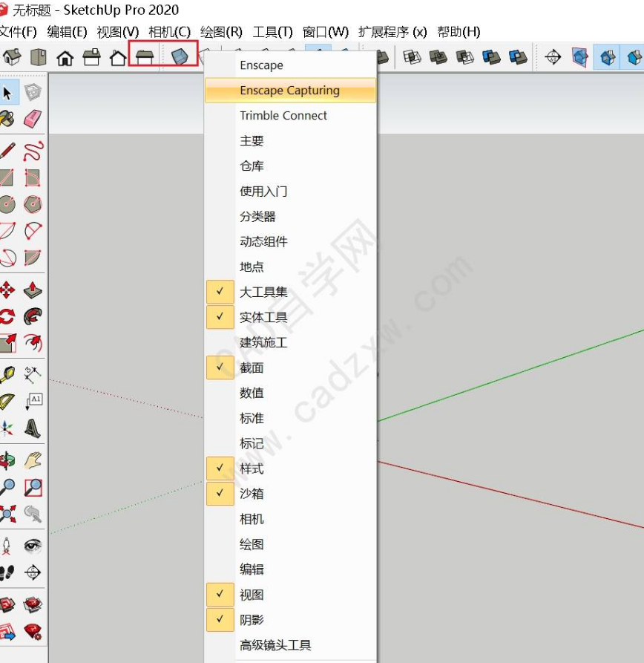Select the 3D Text tool
The height and width of the screenshot is (663, 644).
tap(33, 428)
